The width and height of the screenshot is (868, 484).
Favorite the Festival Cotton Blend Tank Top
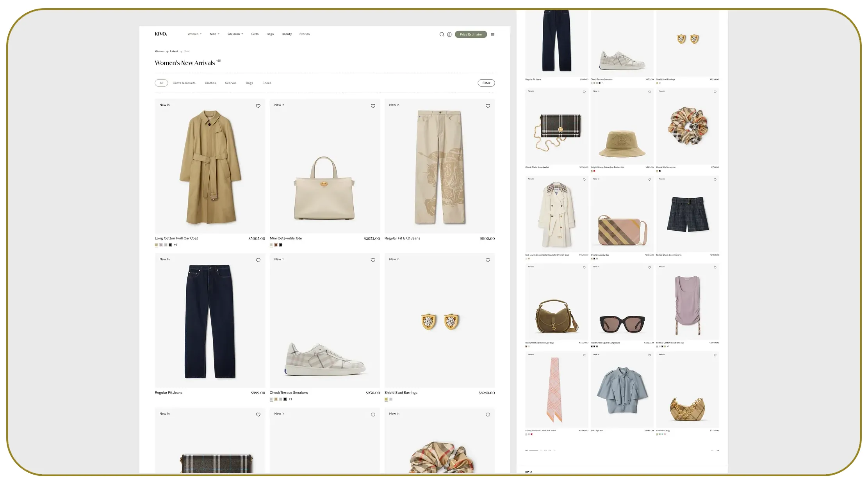click(715, 267)
